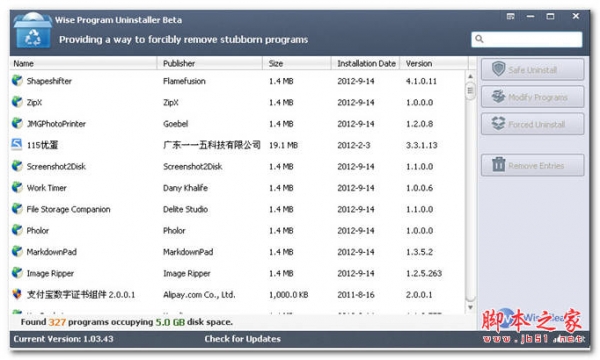This screenshot has width=600, height=360.
Task: Click the magnifier icon in search box
Action: [479, 39]
